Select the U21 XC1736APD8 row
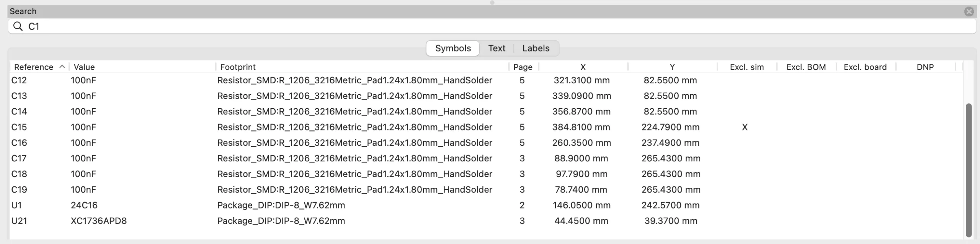The width and height of the screenshot is (980, 244). click(98, 221)
